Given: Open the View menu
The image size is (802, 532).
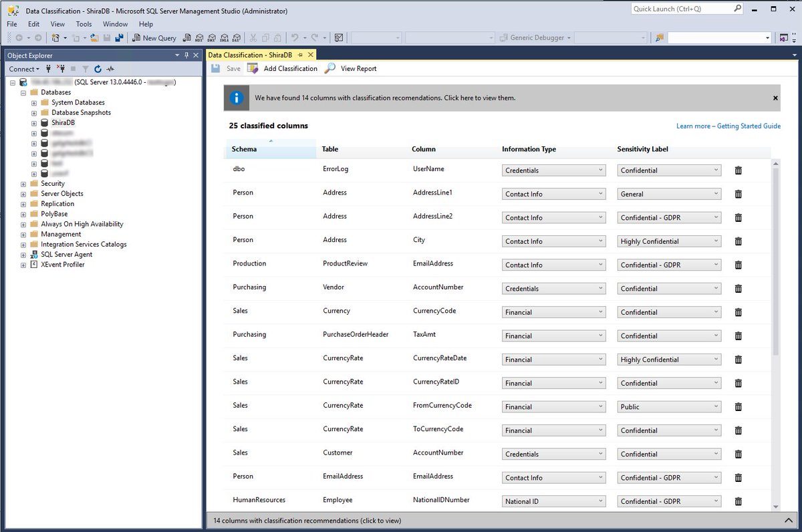Looking at the screenshot, I should tap(57, 24).
